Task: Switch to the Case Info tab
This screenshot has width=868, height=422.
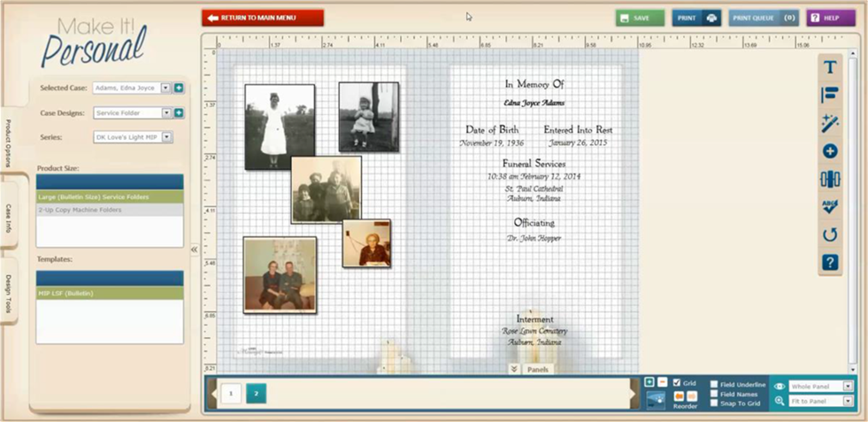Action: pos(9,218)
